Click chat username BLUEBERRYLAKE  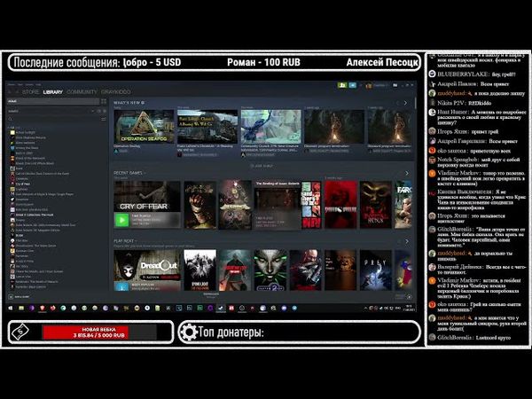[463, 74]
